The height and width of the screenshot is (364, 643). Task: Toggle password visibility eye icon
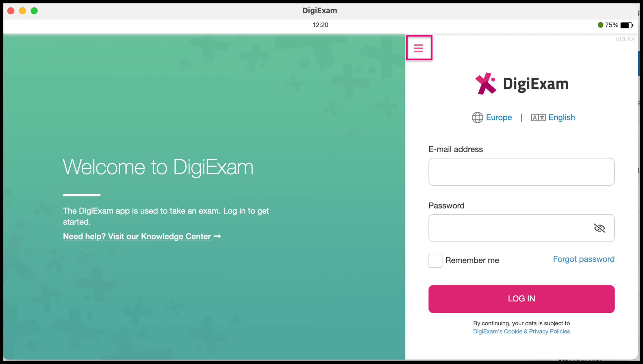(x=599, y=228)
